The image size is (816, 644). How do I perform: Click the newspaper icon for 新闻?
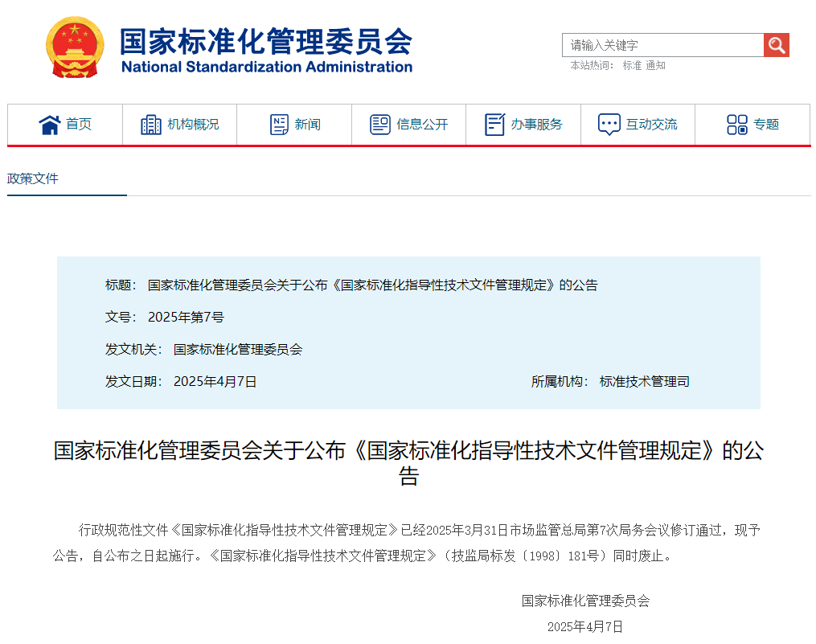(x=280, y=125)
